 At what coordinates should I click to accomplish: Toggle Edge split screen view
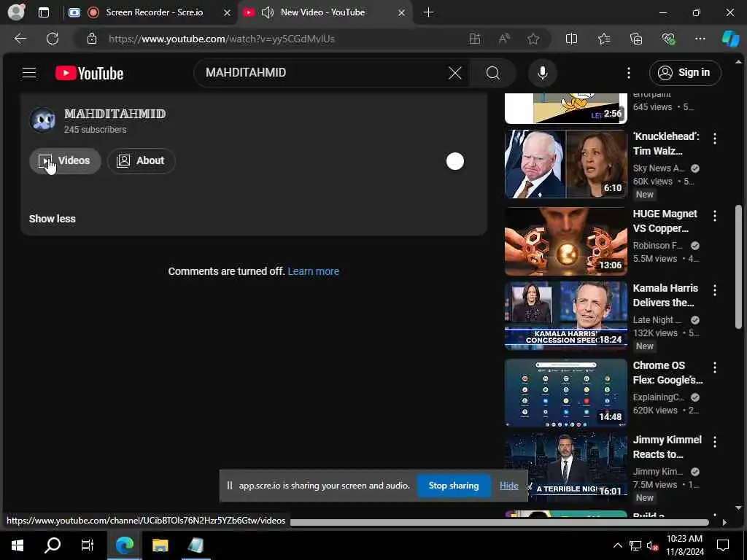click(571, 39)
